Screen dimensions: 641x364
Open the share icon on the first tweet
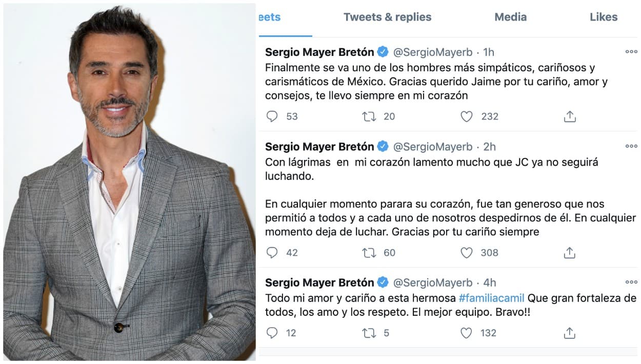(x=569, y=116)
